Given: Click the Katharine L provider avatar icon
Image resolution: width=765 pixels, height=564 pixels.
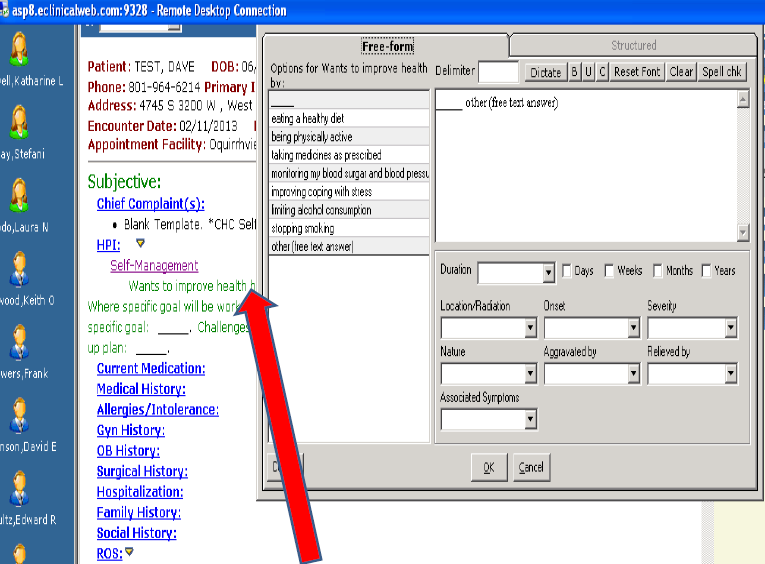Looking at the screenshot, I should (x=20, y=49).
